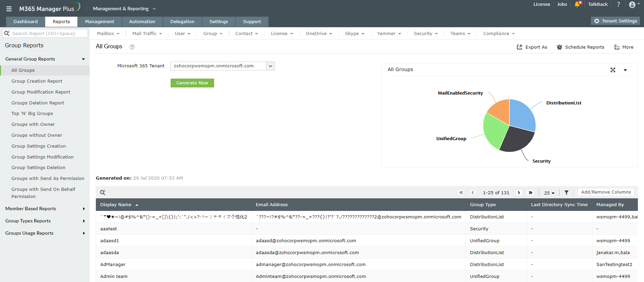Click the Generate Now button
644x282 pixels.
192,83
